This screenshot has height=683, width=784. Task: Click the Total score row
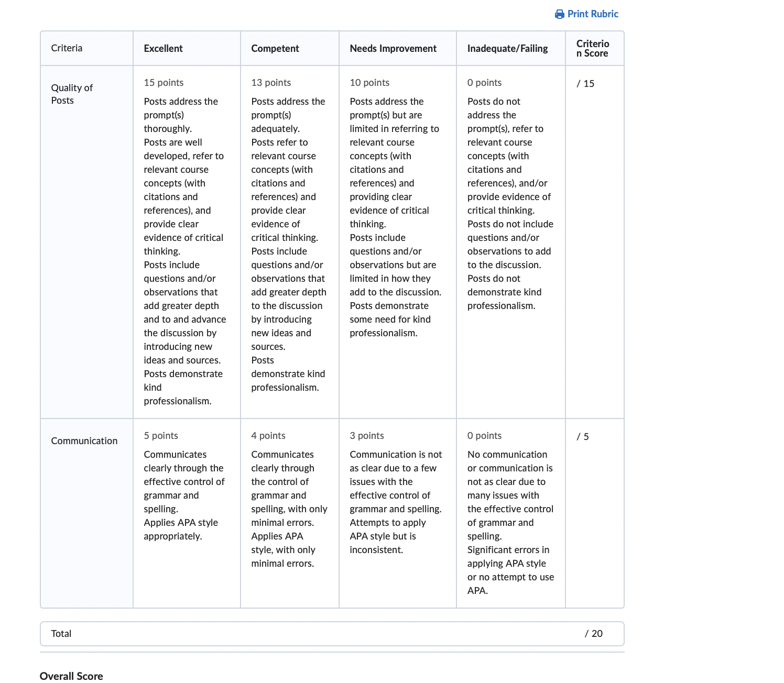tap(332, 634)
